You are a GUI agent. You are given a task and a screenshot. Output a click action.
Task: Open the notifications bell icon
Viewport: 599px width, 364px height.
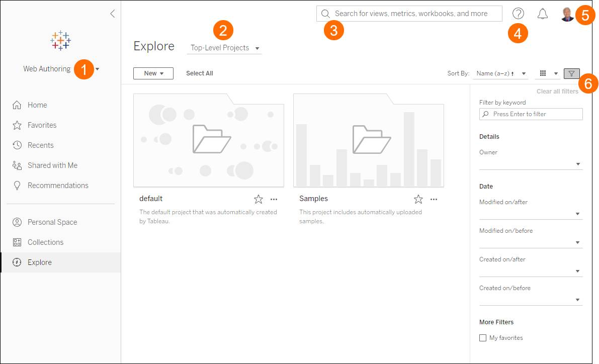click(x=543, y=14)
